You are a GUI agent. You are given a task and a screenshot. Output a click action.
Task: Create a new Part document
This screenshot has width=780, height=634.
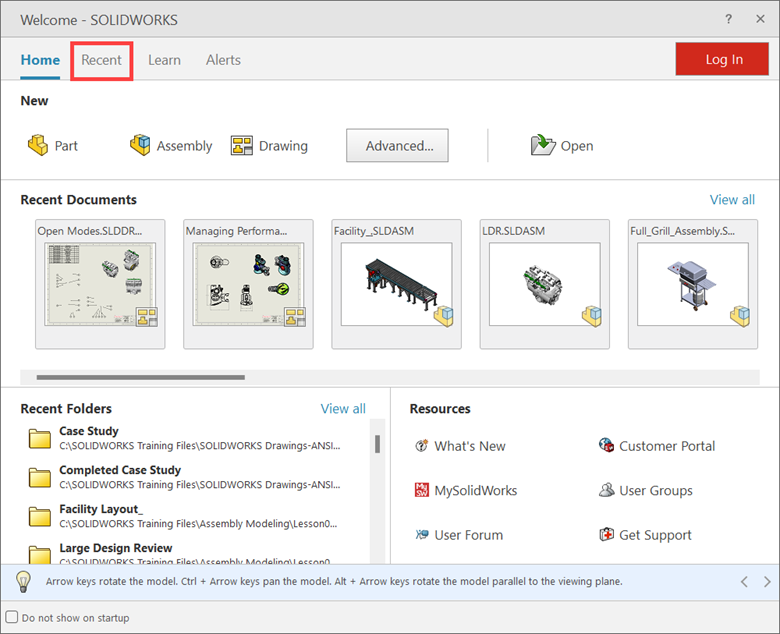pyautogui.click(x=52, y=146)
